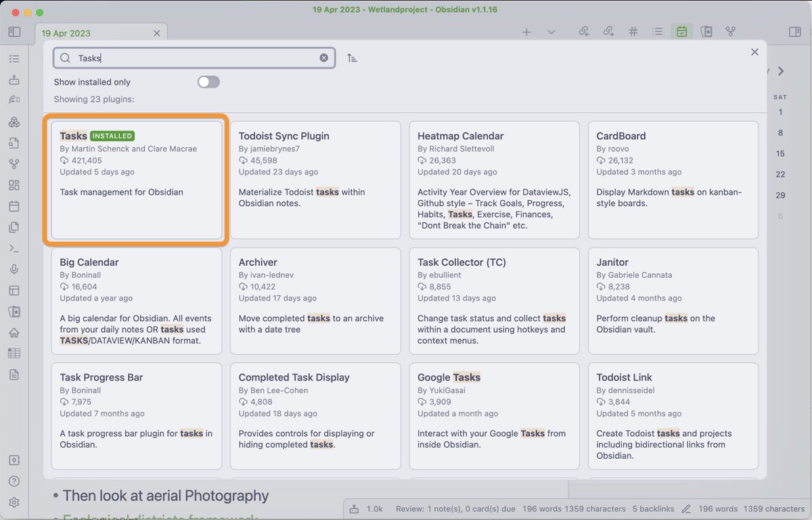This screenshot has height=520, width=812.
Task: Click the layout template icon in left ribbon
Action: tap(14, 291)
